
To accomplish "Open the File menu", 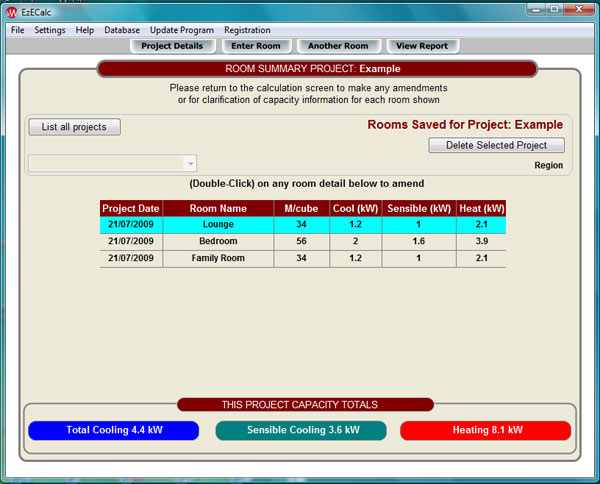I will [17, 30].
